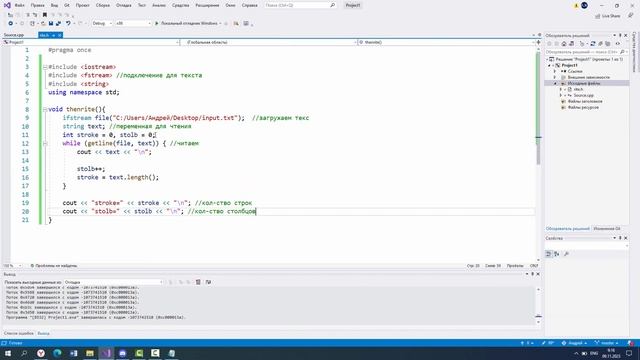
Task: Expand the Внешние зависимости node
Action: [x=555, y=77]
